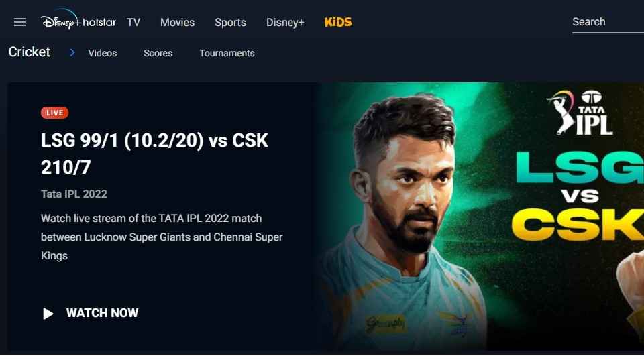Screen dimensions: 644x362
Task: Open the Movies section
Action: (177, 23)
